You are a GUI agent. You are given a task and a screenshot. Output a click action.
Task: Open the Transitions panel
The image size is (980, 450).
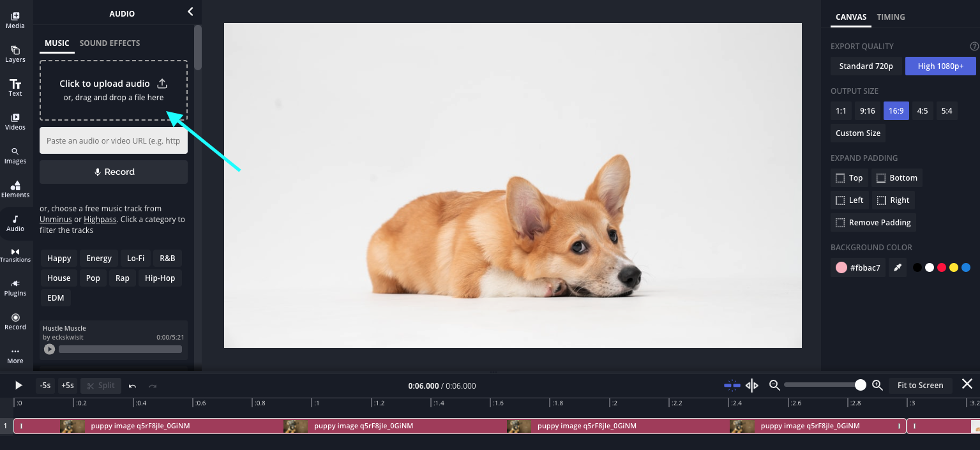pos(15,255)
